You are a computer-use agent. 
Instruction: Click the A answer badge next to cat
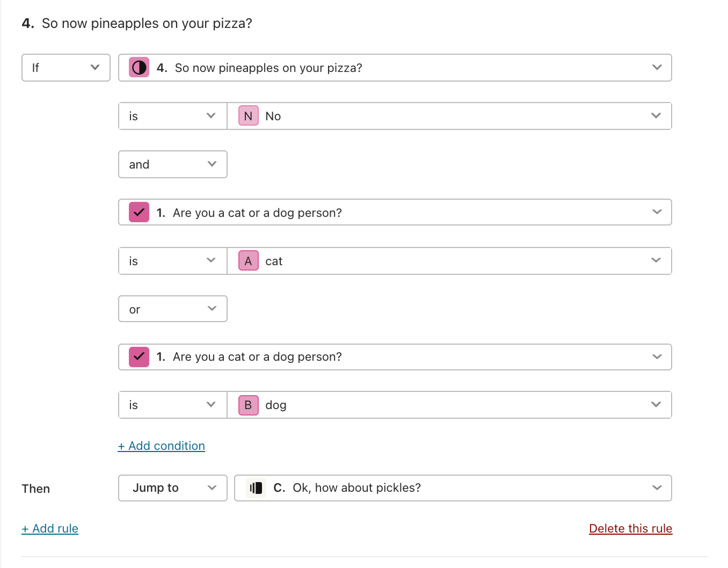(248, 261)
